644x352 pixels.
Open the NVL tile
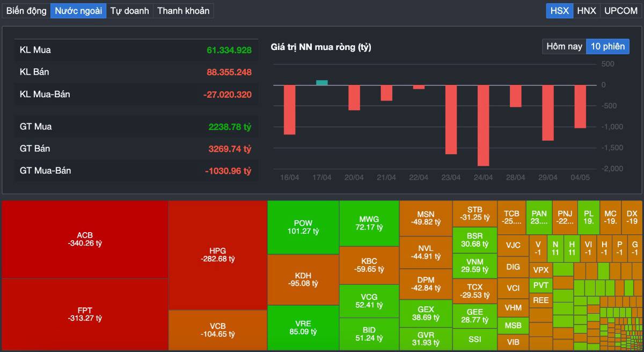(x=426, y=252)
